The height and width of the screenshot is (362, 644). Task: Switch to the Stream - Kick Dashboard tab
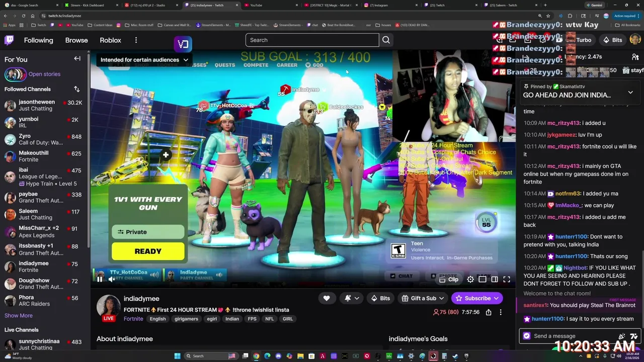coord(91,5)
